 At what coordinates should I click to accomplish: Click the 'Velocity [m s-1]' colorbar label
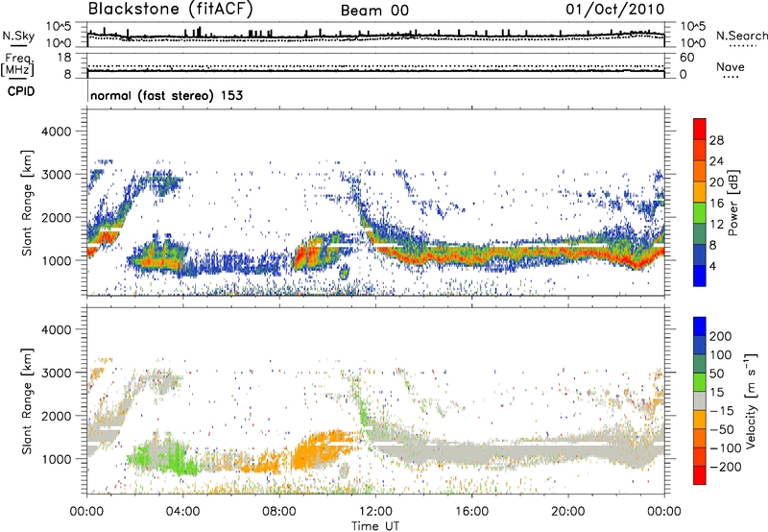(751, 400)
